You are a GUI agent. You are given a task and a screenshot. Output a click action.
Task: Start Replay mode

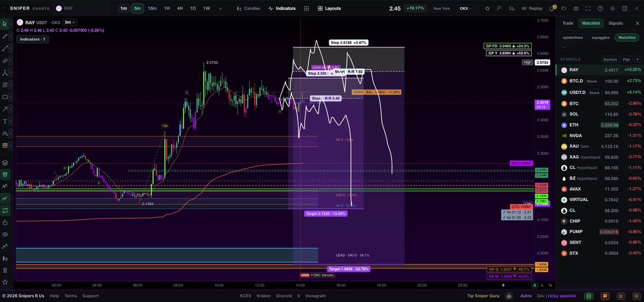coord(531,8)
